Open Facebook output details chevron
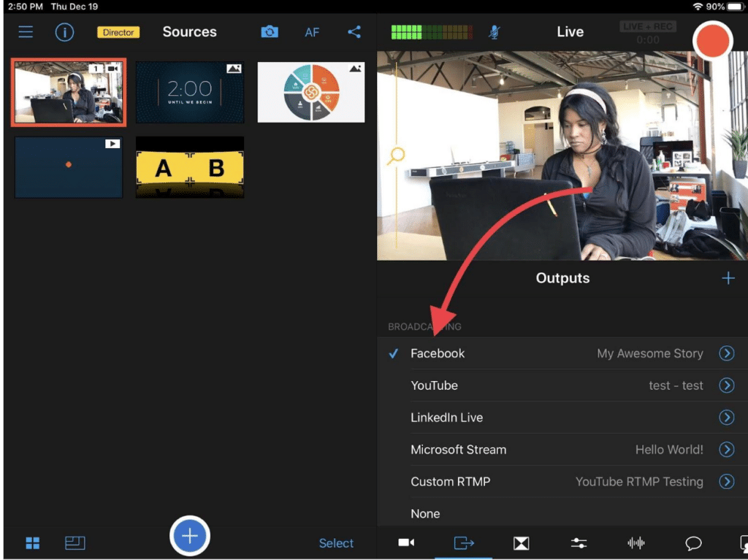 727,353
